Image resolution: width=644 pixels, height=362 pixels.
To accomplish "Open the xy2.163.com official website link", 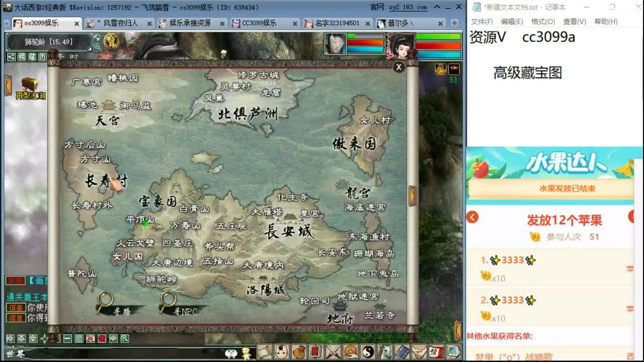I will click(x=408, y=8).
